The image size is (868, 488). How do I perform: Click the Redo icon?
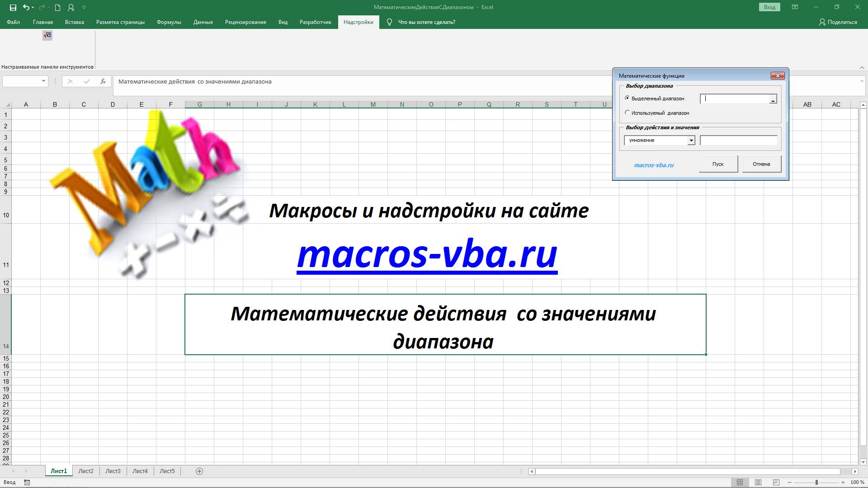42,7
